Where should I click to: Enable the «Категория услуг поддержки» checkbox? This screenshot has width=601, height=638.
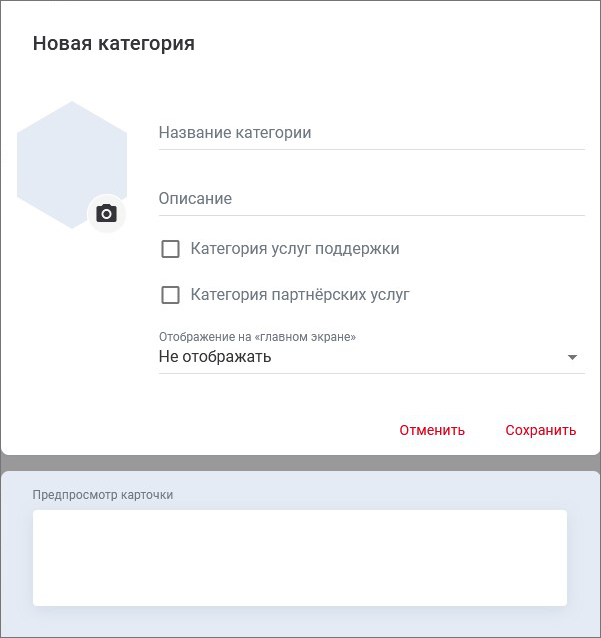pos(170,249)
